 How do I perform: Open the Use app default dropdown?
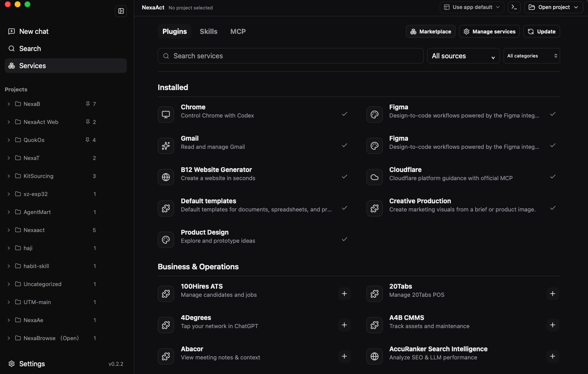point(472,7)
